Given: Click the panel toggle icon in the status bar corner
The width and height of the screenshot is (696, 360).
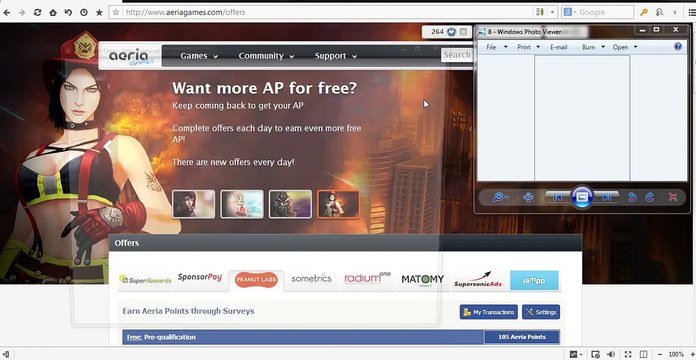Looking at the screenshot, I should coord(5,354).
